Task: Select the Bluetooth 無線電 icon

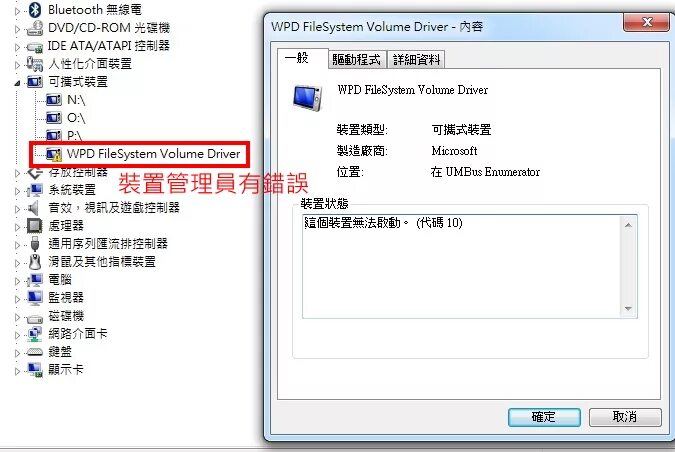Action: tap(34, 9)
